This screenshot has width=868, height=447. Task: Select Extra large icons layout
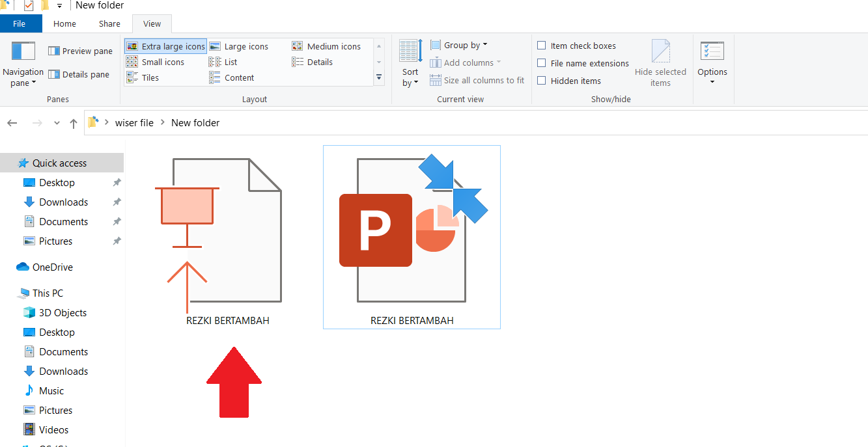click(166, 46)
